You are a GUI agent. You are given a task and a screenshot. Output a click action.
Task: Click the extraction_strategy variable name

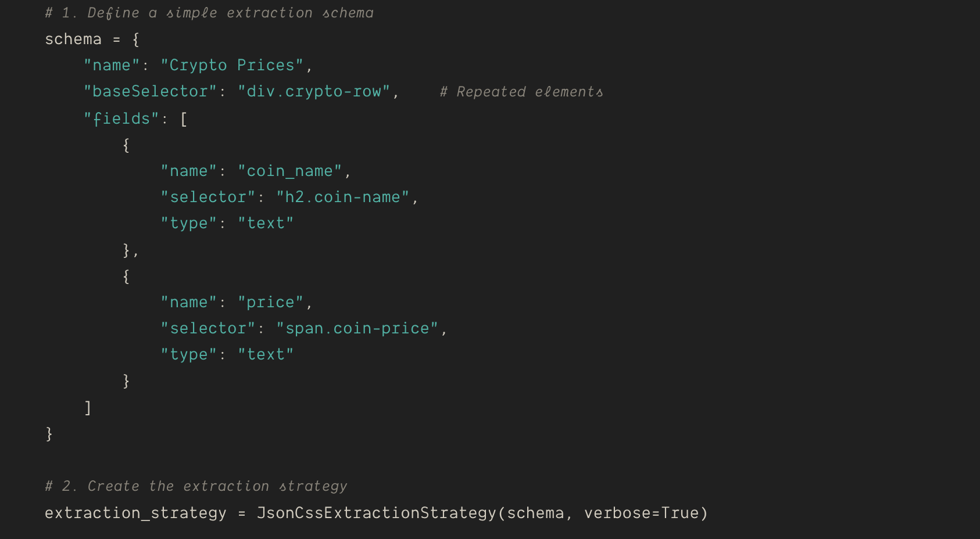135,513
